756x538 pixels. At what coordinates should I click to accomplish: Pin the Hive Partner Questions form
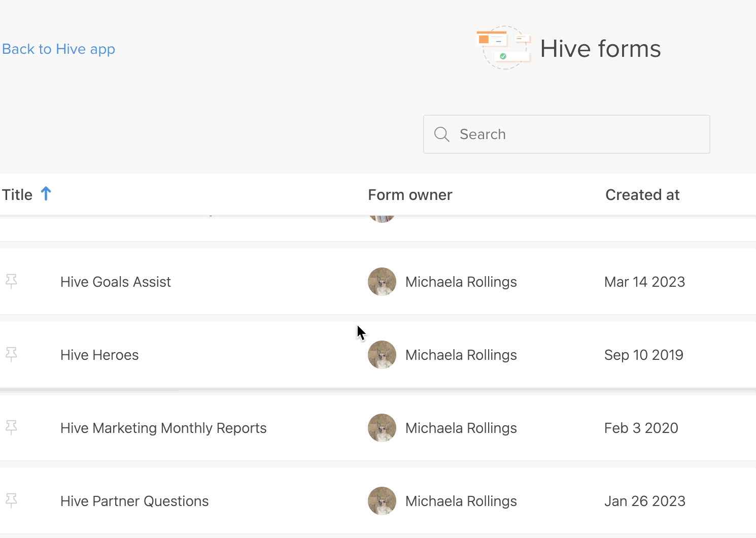pos(11,501)
